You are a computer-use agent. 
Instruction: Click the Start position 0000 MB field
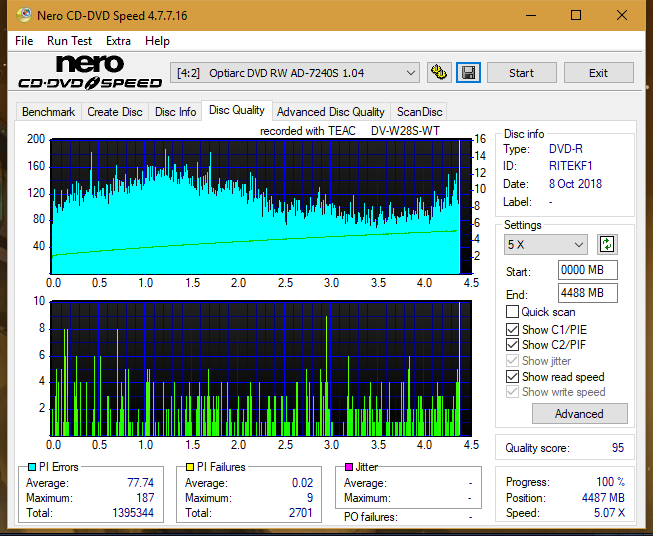587,270
